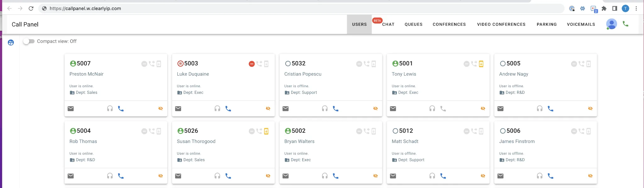Click the yellow device icon on Susan Thorogood's card
This screenshot has width=644, height=188.
(266, 131)
